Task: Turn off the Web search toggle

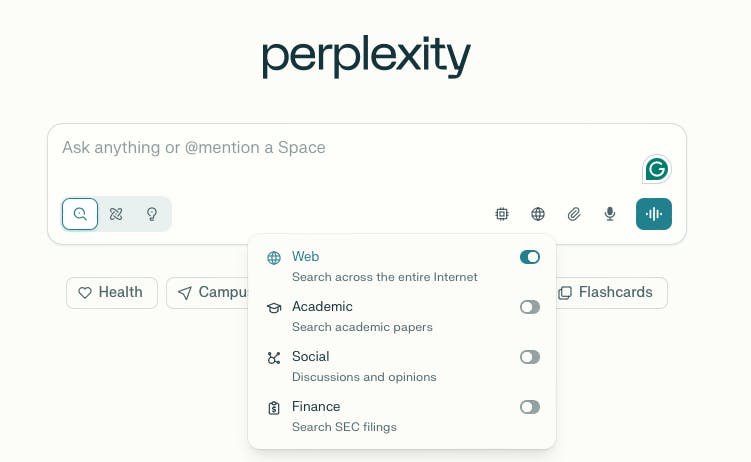Action: 530,257
